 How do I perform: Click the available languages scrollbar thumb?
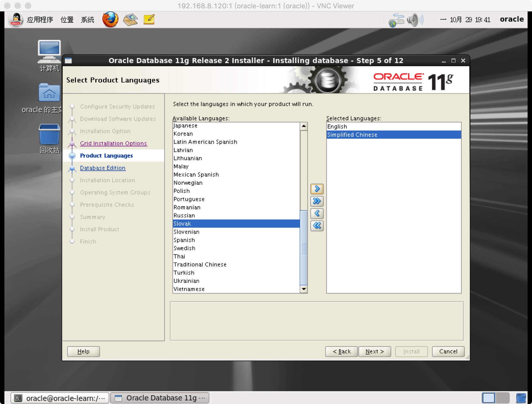click(x=304, y=247)
